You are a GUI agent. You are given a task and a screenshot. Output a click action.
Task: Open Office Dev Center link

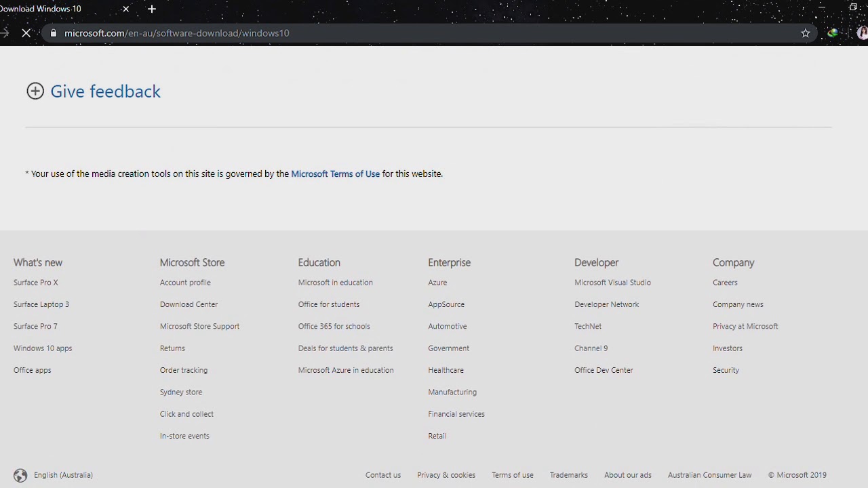click(604, 370)
